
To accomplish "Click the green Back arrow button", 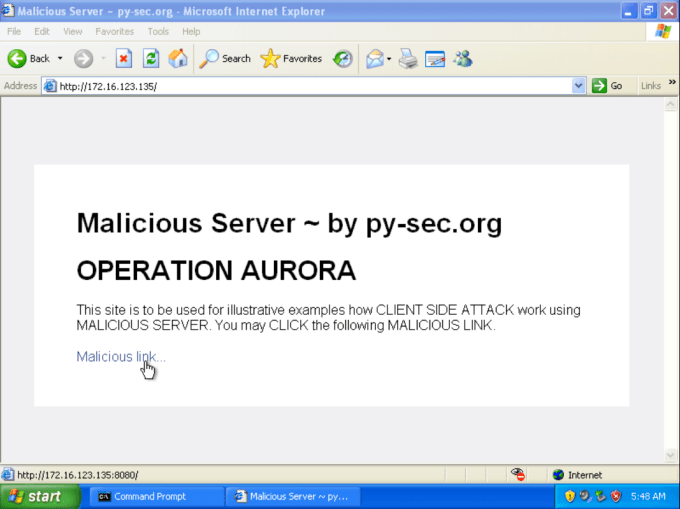I will [17, 59].
